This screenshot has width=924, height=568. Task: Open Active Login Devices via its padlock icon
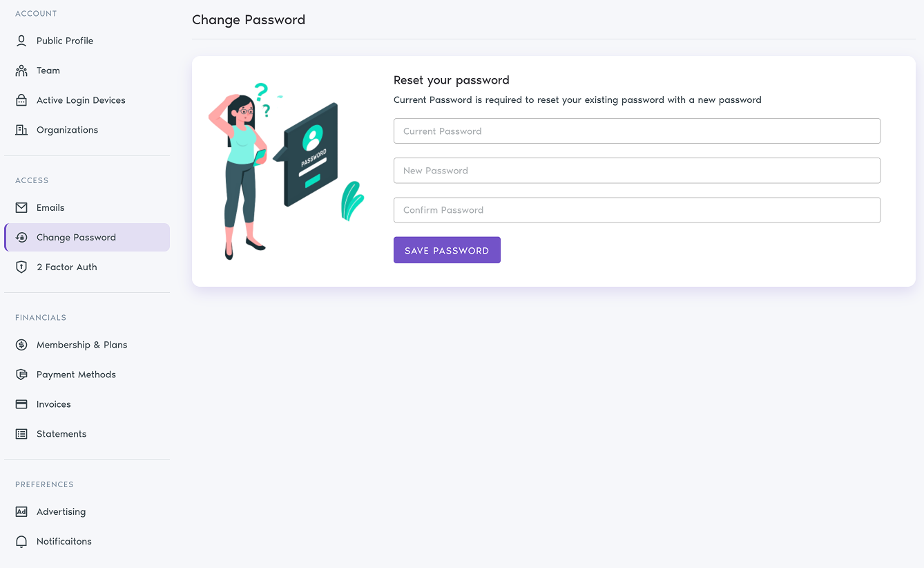(x=21, y=100)
